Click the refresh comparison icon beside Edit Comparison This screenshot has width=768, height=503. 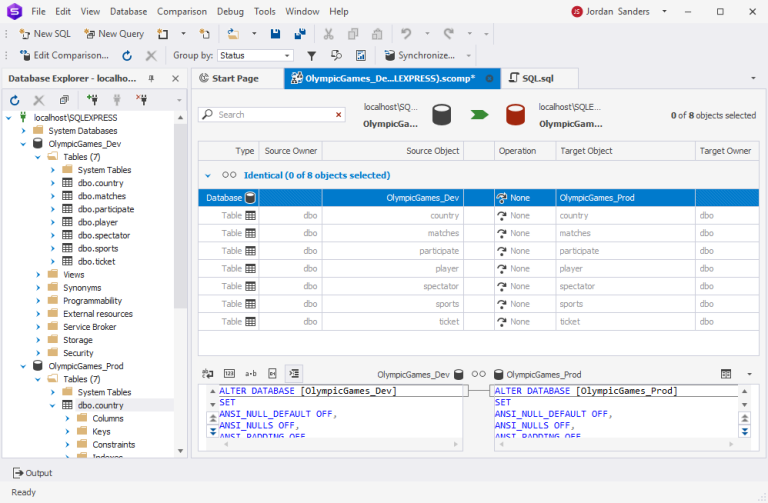[127, 56]
